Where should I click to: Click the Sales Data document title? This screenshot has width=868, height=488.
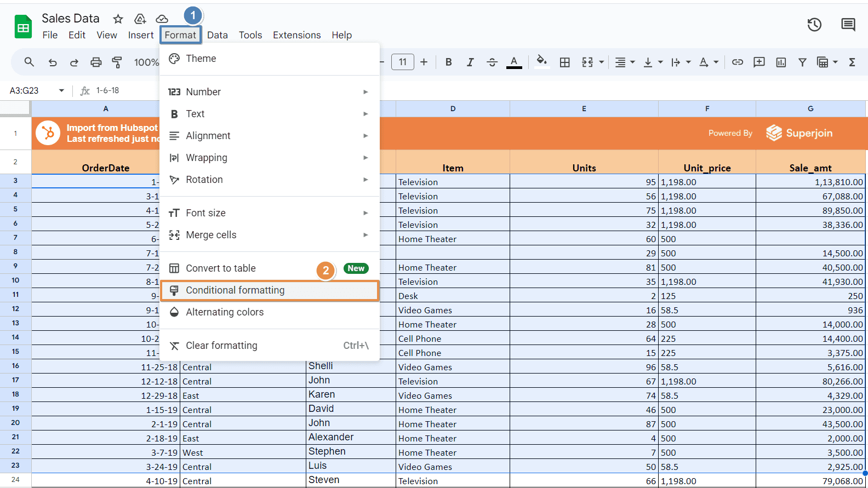pos(71,19)
